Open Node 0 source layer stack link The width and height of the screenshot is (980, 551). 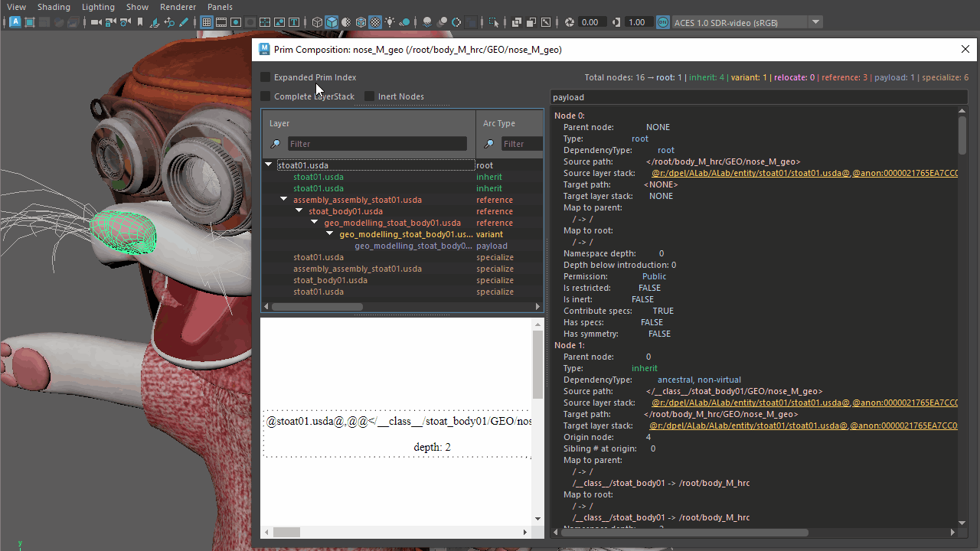click(805, 173)
